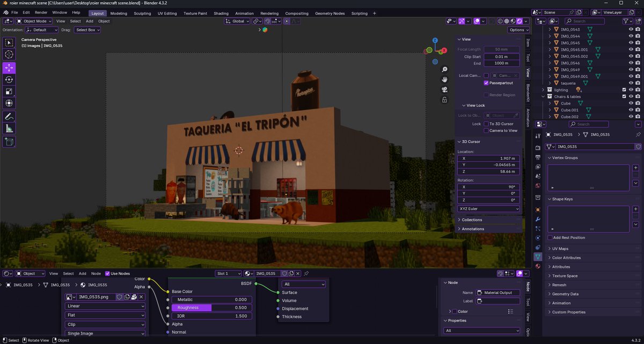
Task: Check Add Rest Position option
Action: pyautogui.click(x=550, y=237)
